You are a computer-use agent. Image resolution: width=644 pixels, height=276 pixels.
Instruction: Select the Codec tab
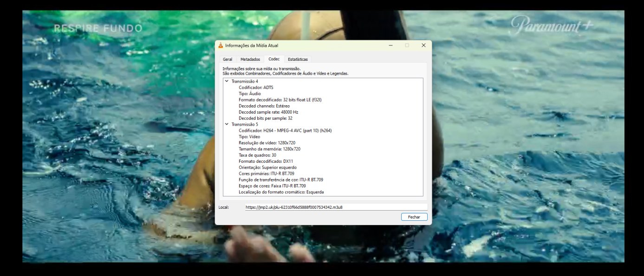tap(274, 59)
